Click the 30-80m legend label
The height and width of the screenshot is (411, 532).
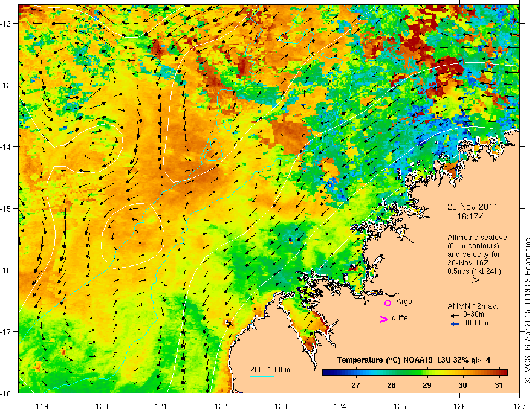[x=476, y=323]
